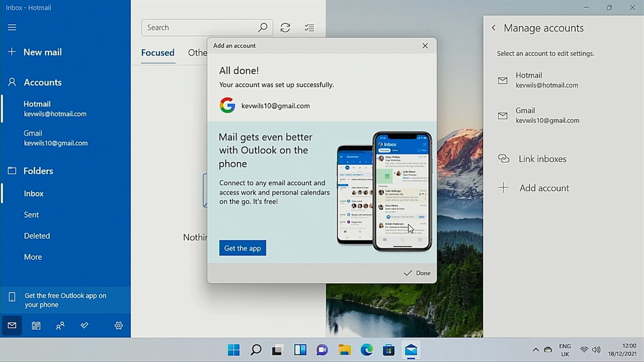644x362 pixels.
Task: Launch Microsoft Edge from the taskbar
Action: click(367, 350)
